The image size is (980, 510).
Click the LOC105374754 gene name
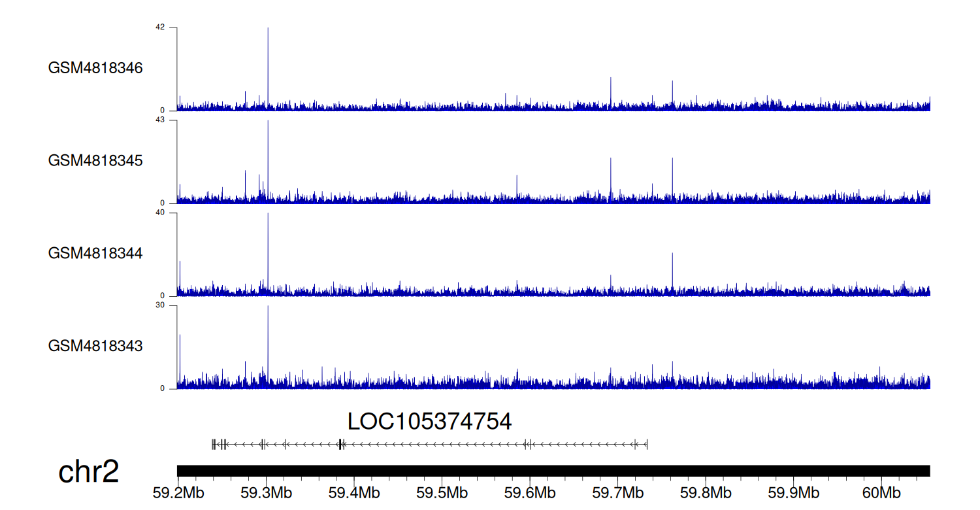coord(429,422)
